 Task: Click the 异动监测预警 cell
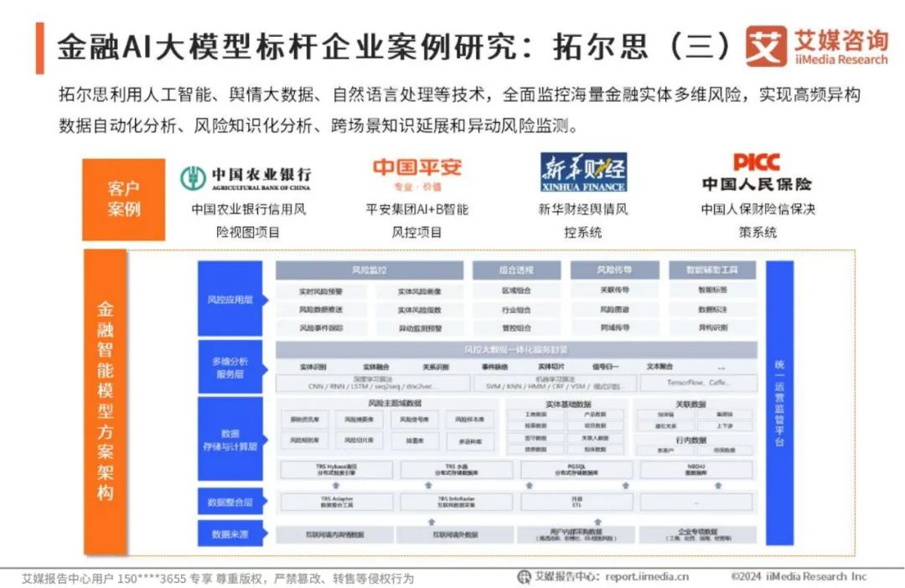pos(419,328)
